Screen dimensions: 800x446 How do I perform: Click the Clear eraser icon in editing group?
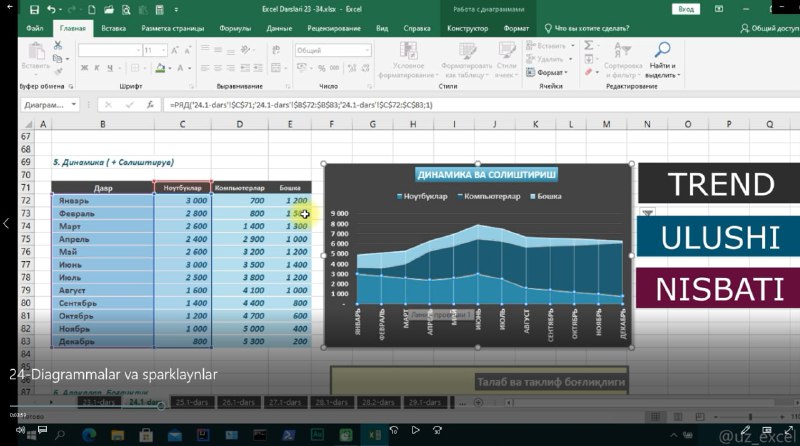click(x=588, y=72)
